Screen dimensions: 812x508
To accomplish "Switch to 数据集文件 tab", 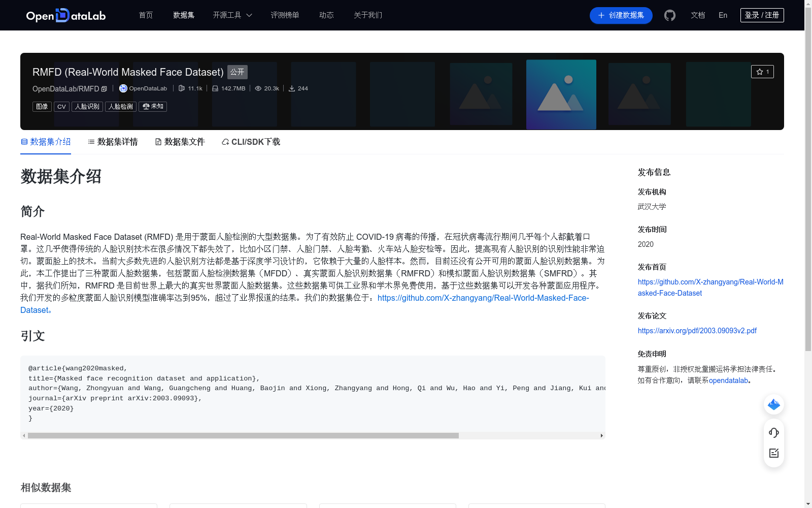I will pos(180,142).
